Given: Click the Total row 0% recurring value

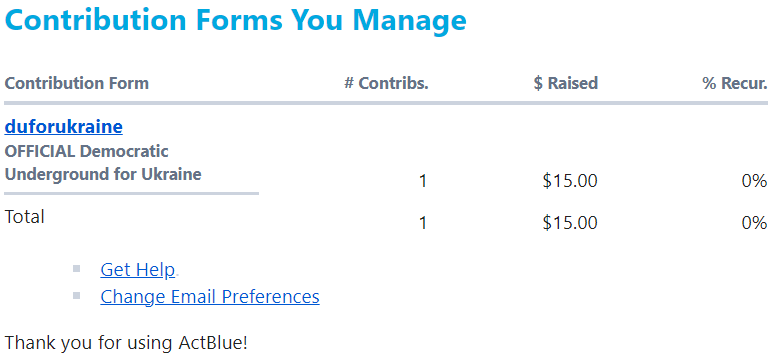Looking at the screenshot, I should tap(754, 223).
